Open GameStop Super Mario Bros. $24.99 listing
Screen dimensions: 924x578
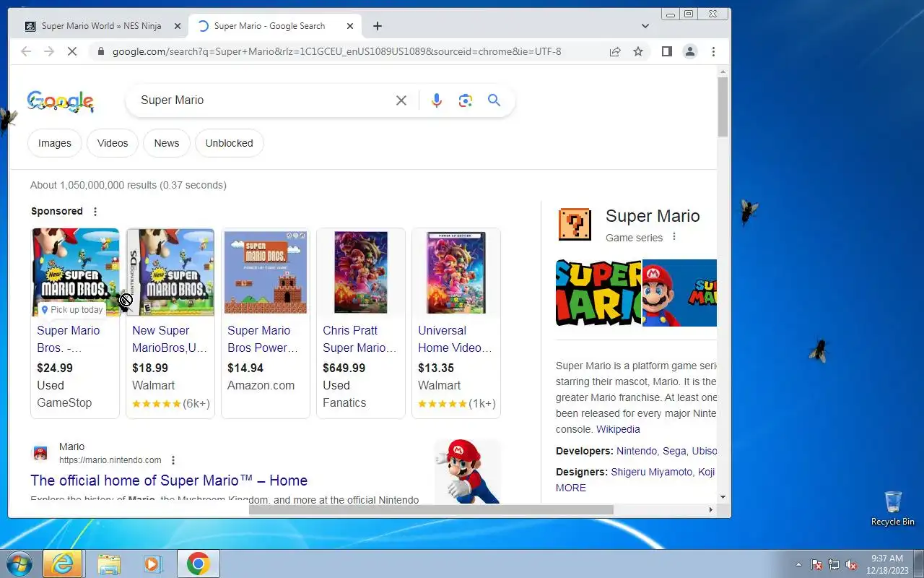tap(75, 323)
